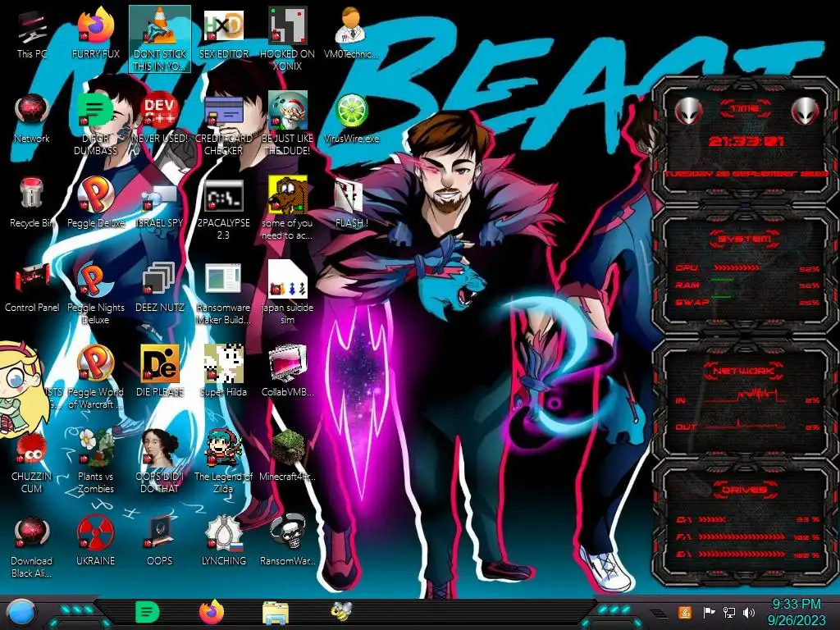
Task: Click the bee icon on the taskbar
Action: tap(340, 610)
